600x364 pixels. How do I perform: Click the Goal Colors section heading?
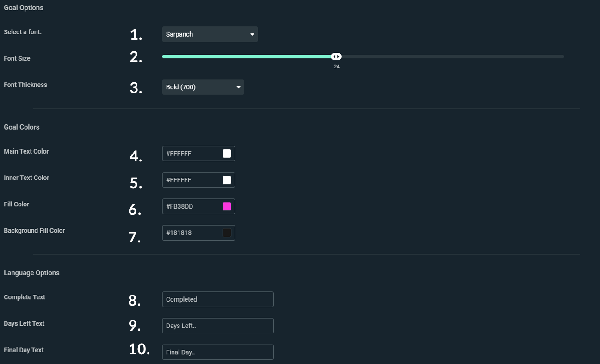(x=22, y=127)
